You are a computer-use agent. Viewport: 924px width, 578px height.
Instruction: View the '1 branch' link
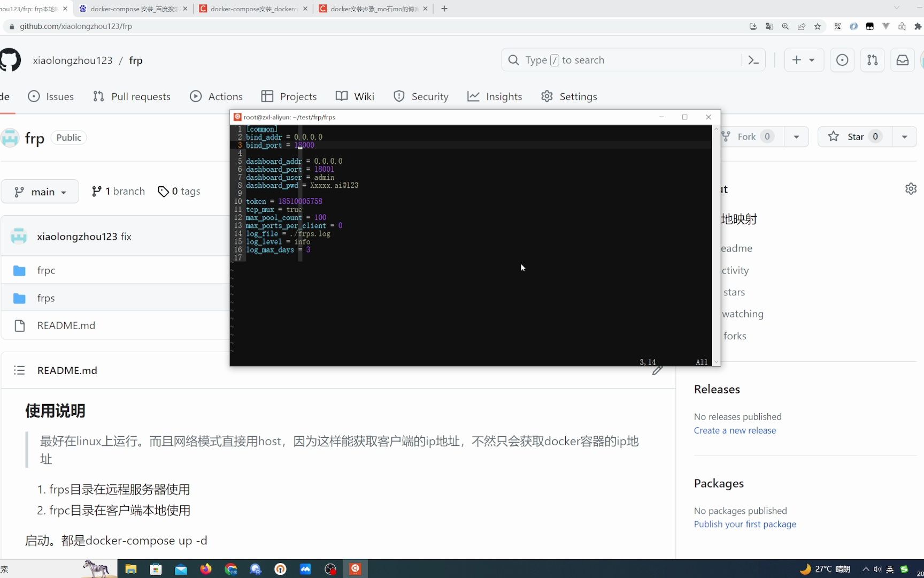coord(118,191)
